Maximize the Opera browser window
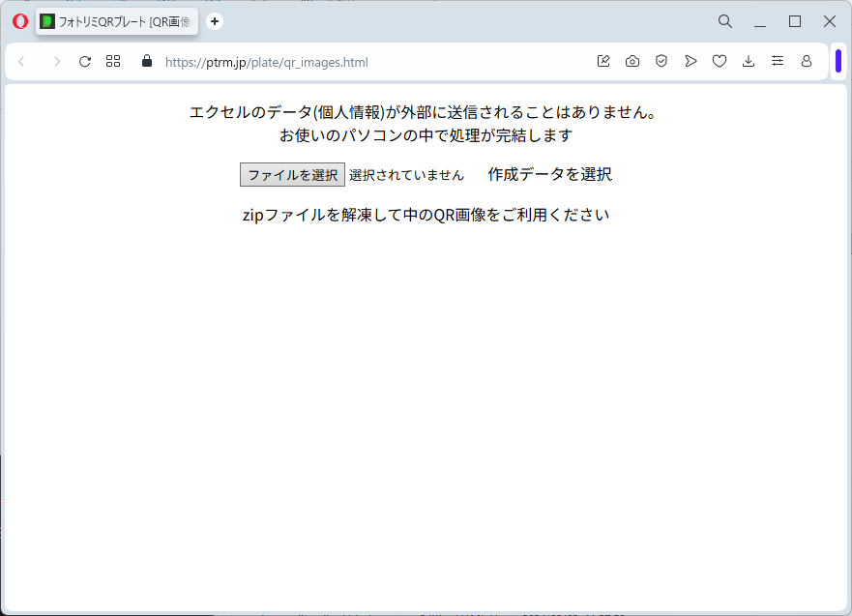Screen dimensions: 852x616 [x=795, y=21]
